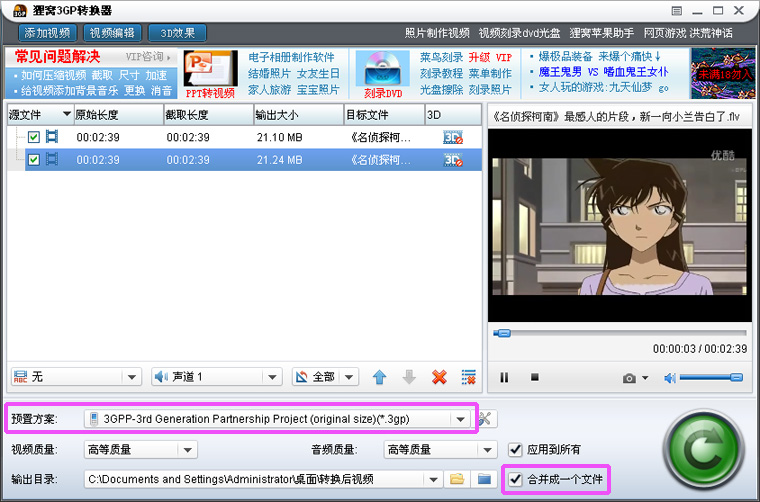Image resolution: width=760 pixels, height=502 pixels.
Task: Open output folder blue icon
Action: pos(484,479)
